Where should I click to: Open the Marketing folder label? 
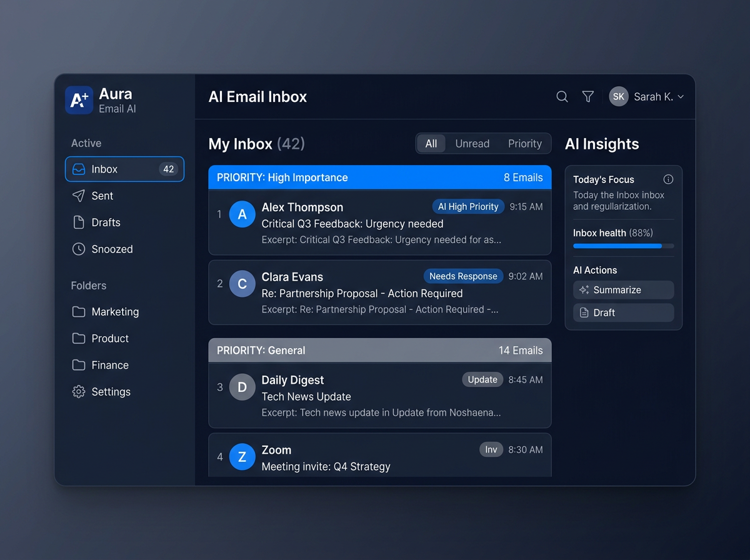tap(116, 311)
